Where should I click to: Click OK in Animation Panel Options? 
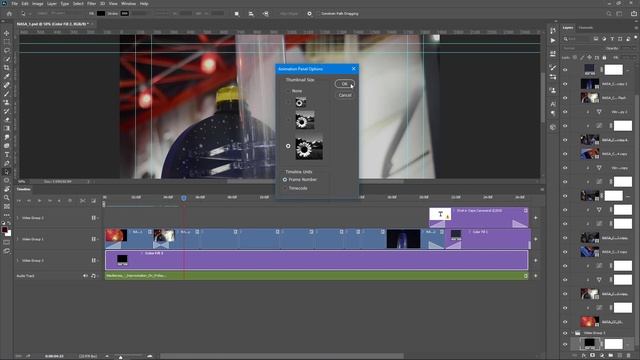click(x=344, y=84)
